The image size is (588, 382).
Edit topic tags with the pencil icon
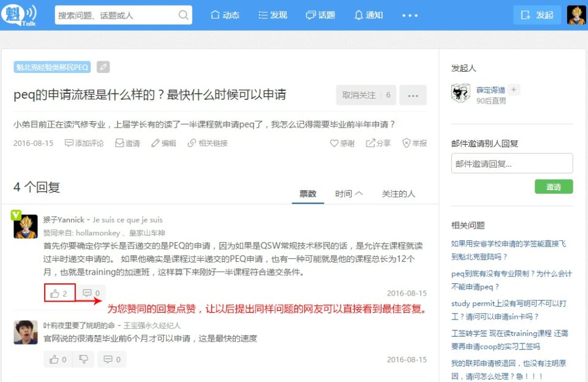tap(103, 67)
